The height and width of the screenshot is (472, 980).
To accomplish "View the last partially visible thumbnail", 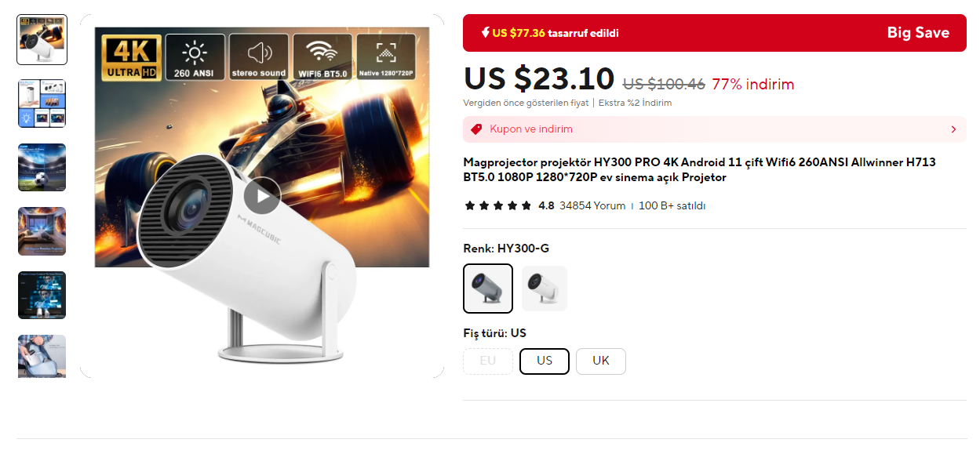I will tap(42, 356).
